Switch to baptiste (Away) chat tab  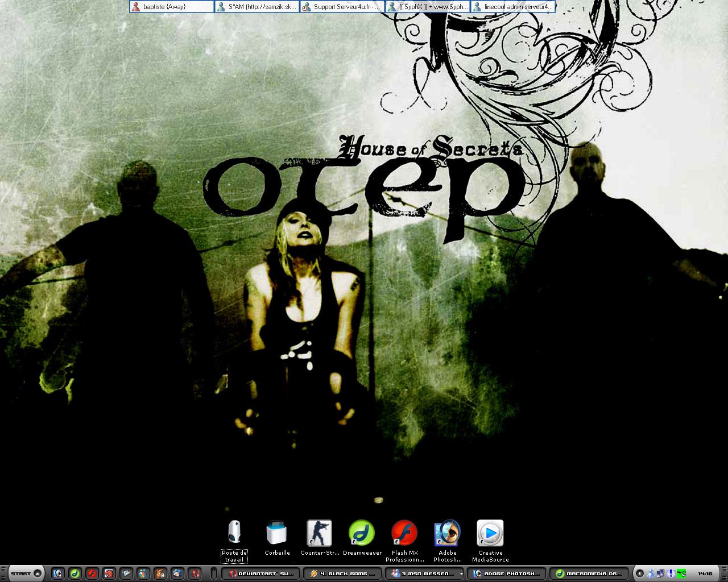pyautogui.click(x=172, y=7)
